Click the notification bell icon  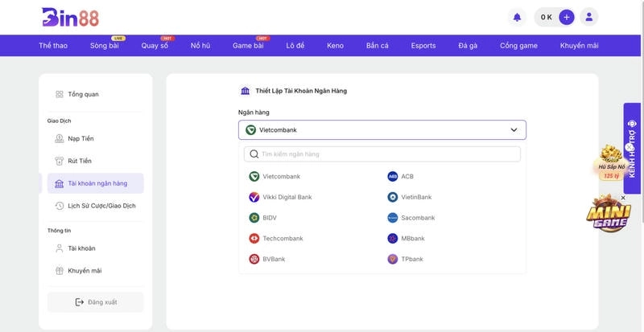(x=517, y=17)
